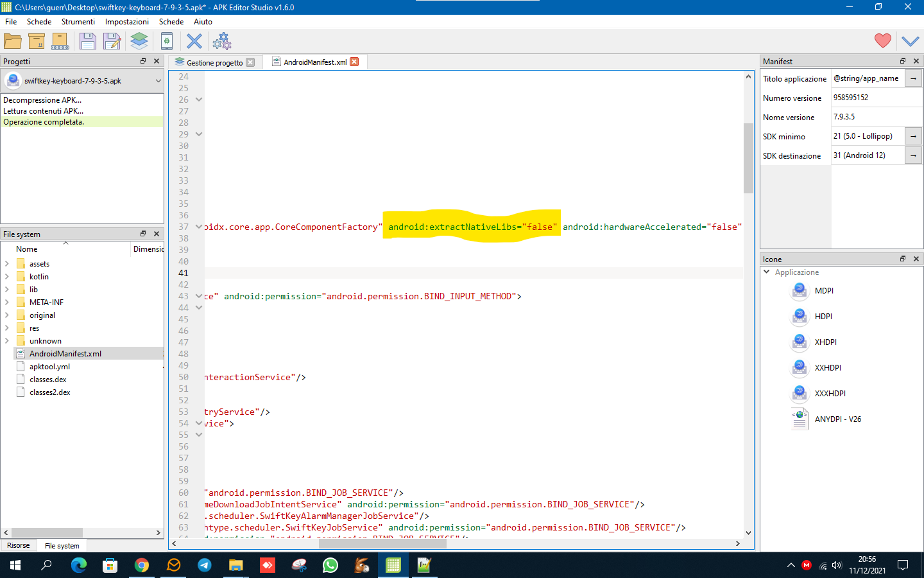Float the Manifest panel
This screenshot has height=578, width=924.
903,61
